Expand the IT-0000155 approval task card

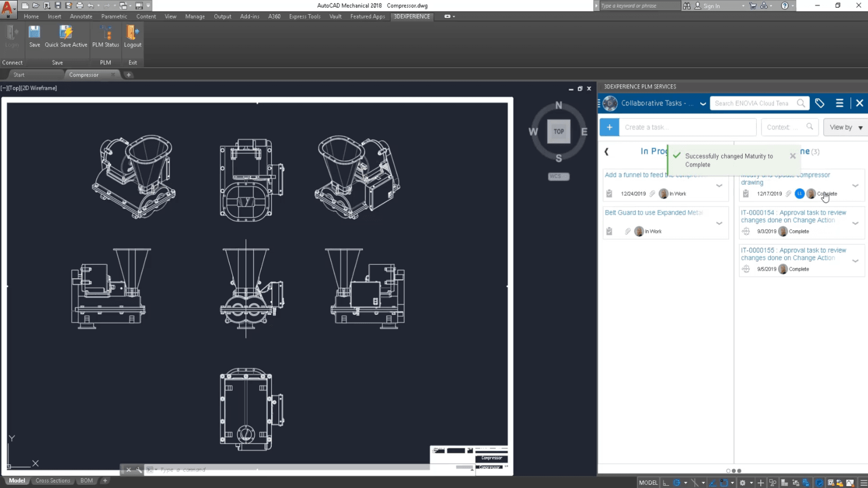pyautogui.click(x=856, y=261)
